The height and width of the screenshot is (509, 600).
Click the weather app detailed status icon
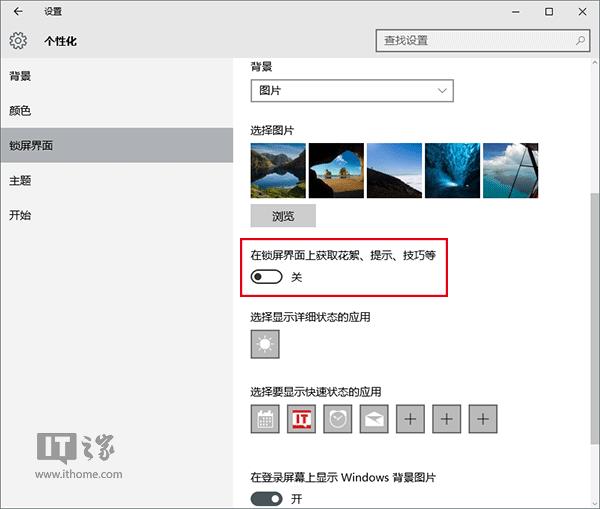coord(265,345)
